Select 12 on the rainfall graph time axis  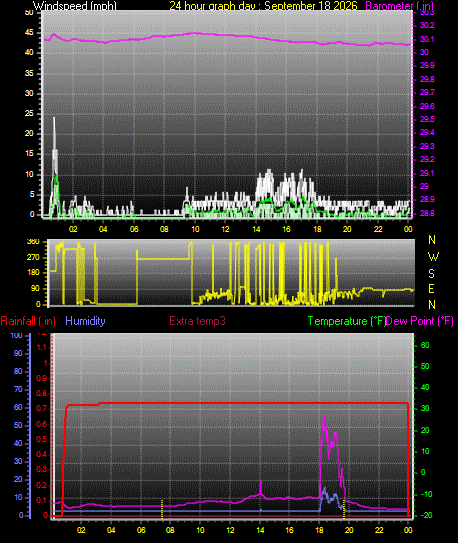(230, 530)
